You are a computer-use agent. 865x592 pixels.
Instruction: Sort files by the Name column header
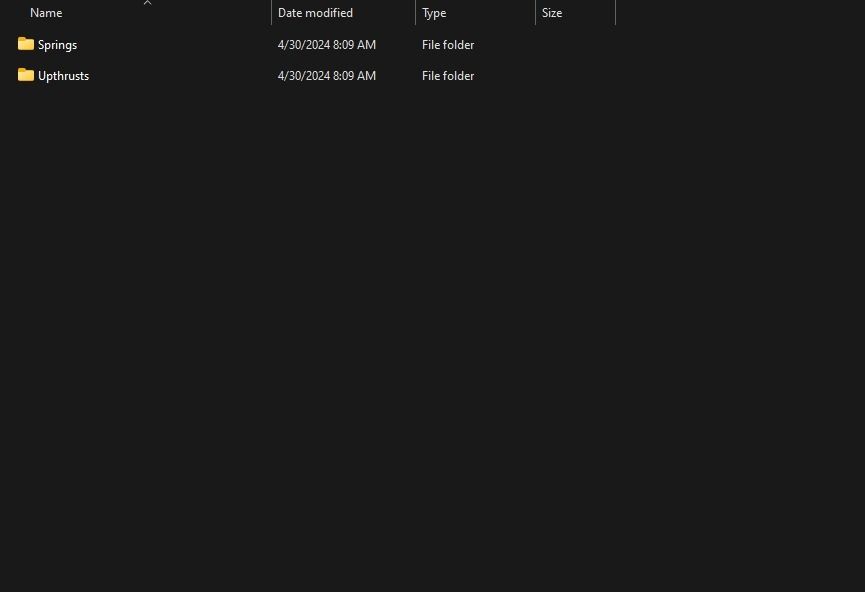(x=46, y=13)
